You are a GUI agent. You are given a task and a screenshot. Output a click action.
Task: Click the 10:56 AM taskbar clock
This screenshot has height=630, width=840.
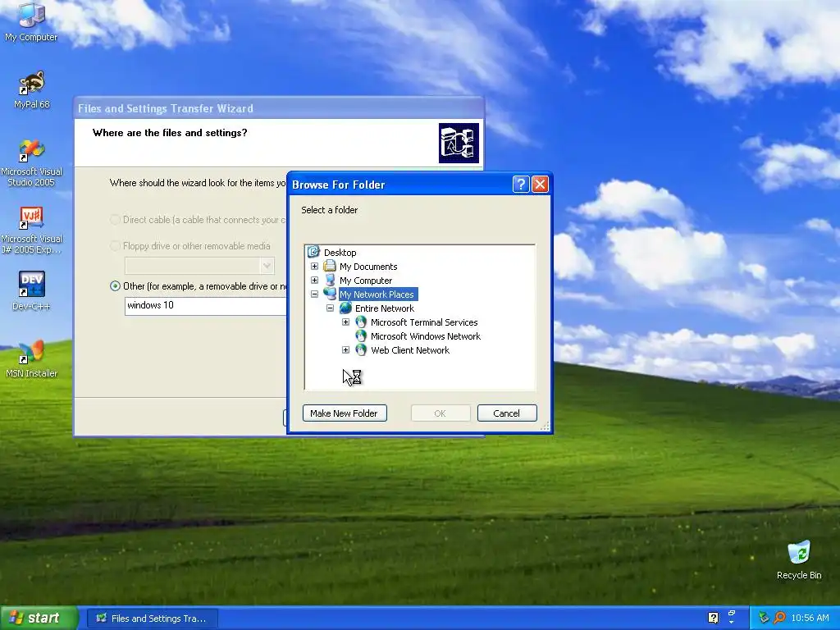pos(810,618)
